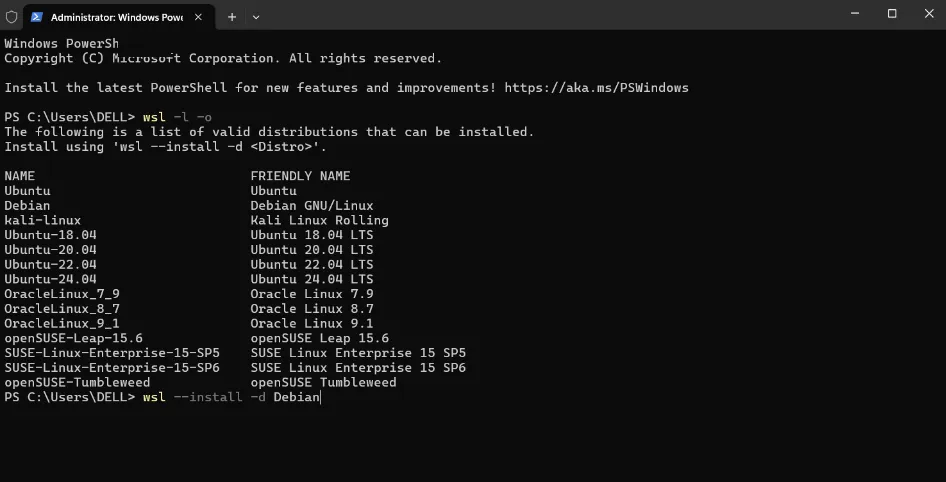This screenshot has height=482, width=946.
Task: Open the https://aka.ms/PSWindows link
Action: coord(596,88)
